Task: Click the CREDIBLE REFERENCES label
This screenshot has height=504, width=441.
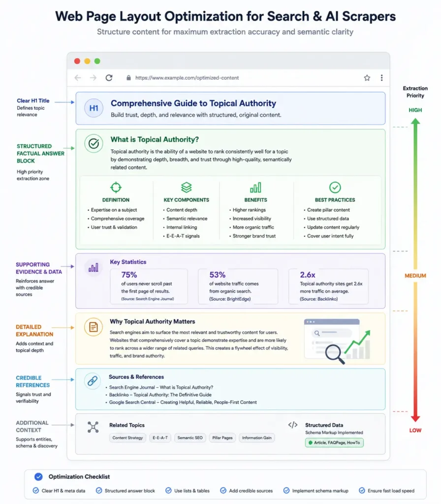Action: coord(33,381)
